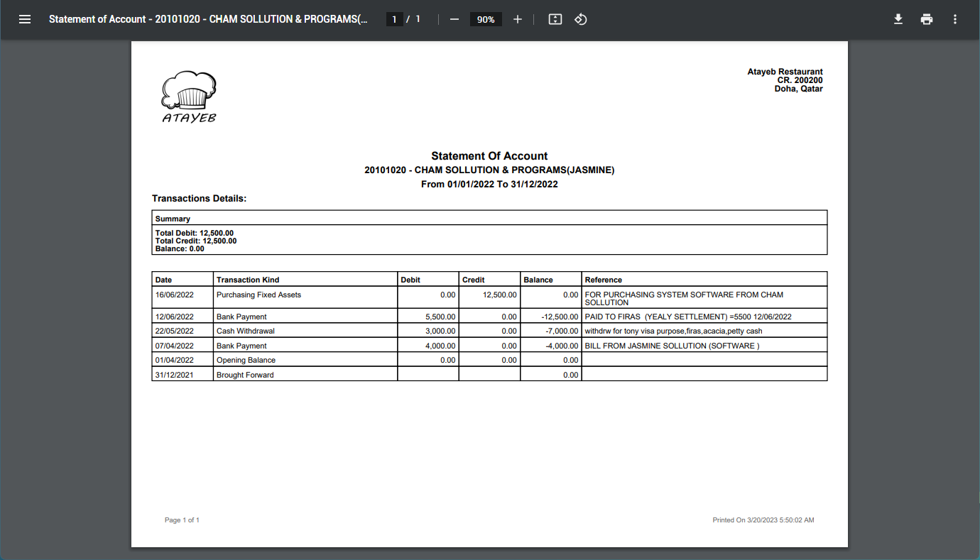Click the Transactions Details label
Image resolution: width=980 pixels, height=560 pixels.
[199, 199]
